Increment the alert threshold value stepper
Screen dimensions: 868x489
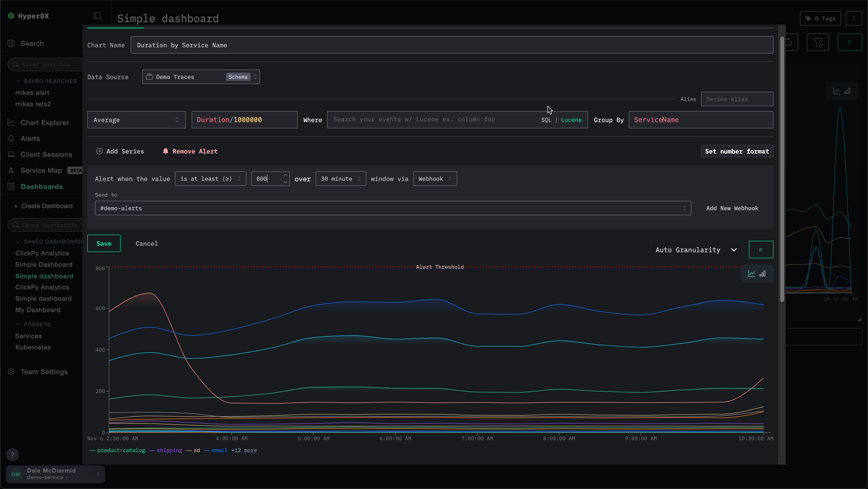tap(285, 175)
